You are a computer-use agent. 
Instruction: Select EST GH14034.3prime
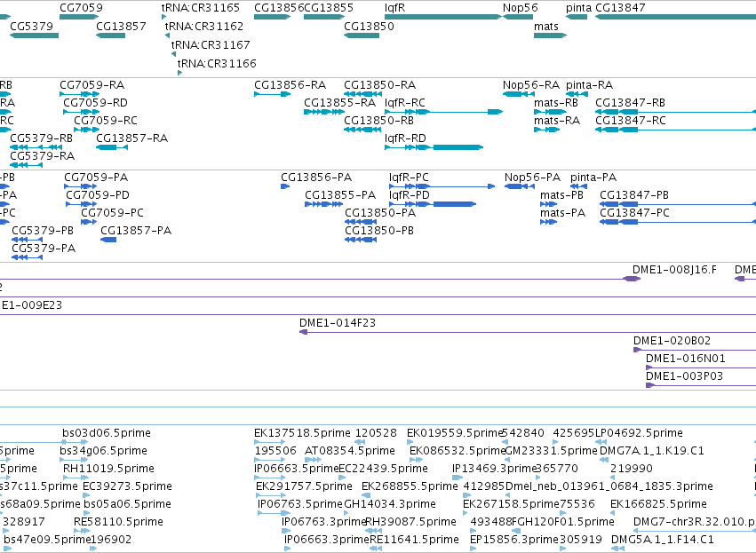coord(390,504)
